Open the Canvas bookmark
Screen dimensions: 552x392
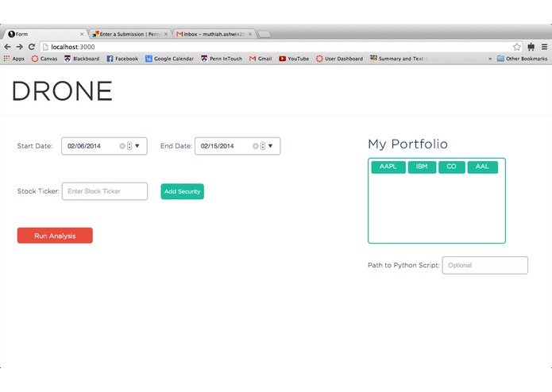click(44, 59)
